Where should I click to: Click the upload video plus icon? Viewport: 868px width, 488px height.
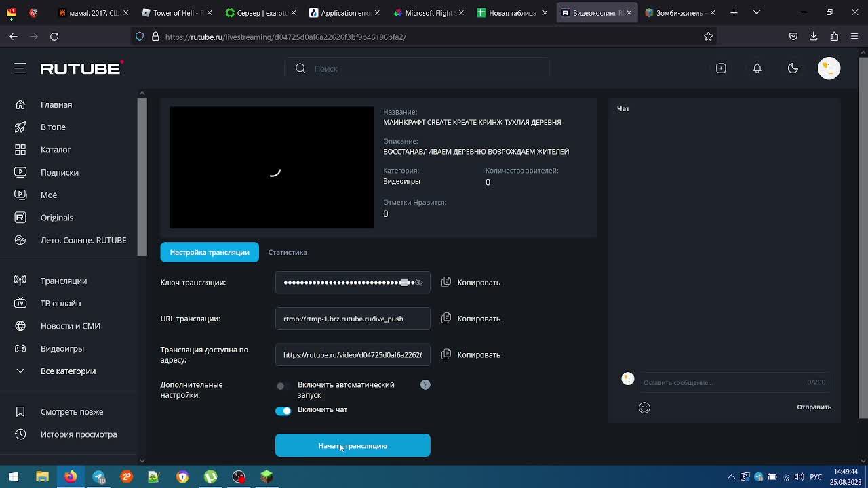[721, 68]
